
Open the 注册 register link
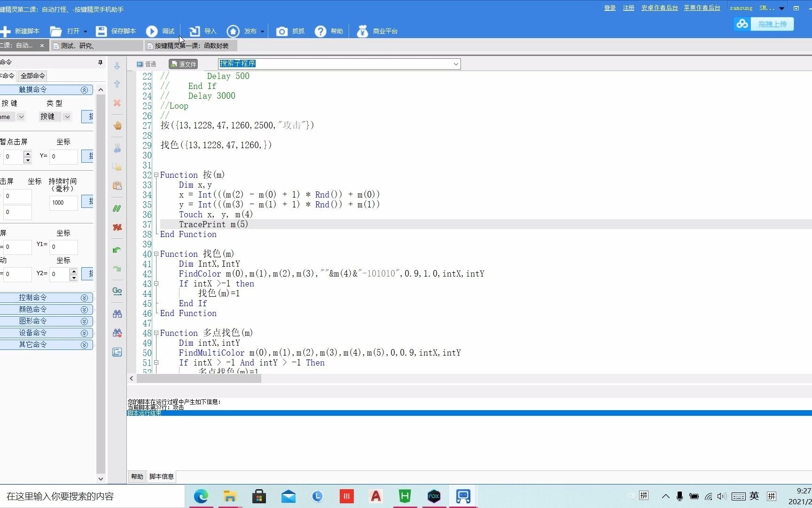628,8
